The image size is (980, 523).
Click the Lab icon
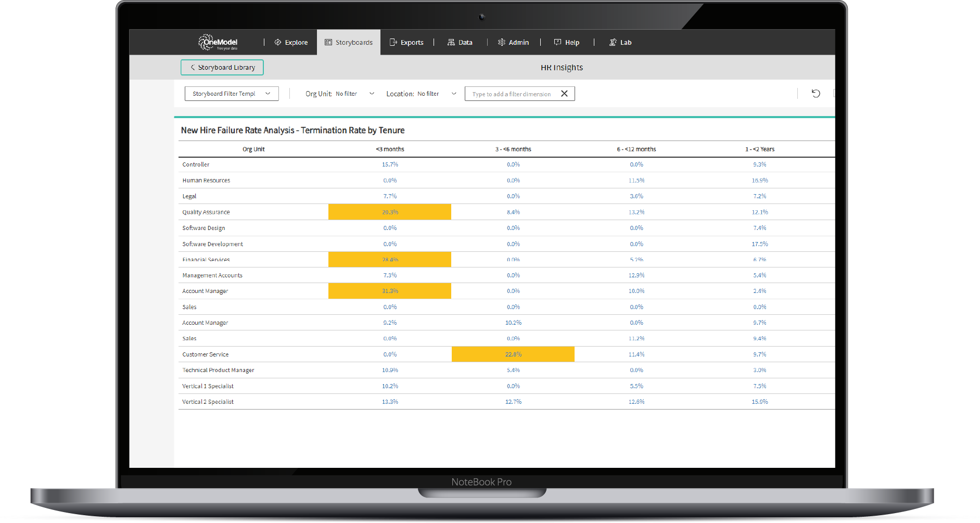(x=613, y=42)
